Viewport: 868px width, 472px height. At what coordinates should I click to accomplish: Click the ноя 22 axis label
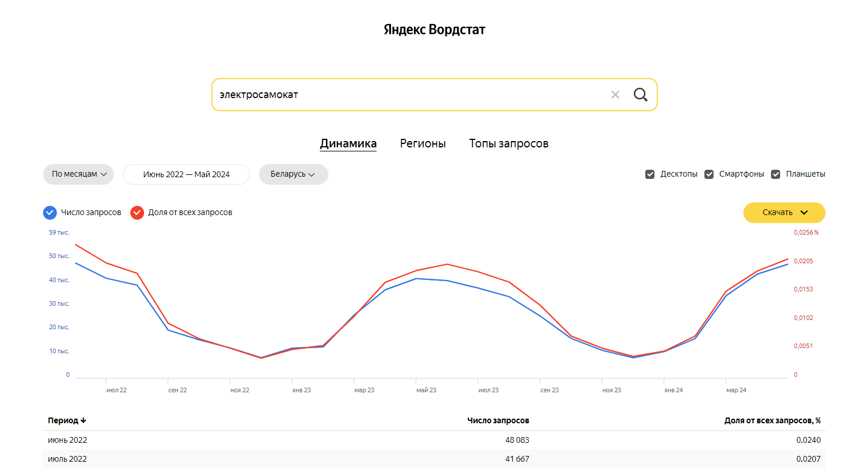tap(240, 390)
